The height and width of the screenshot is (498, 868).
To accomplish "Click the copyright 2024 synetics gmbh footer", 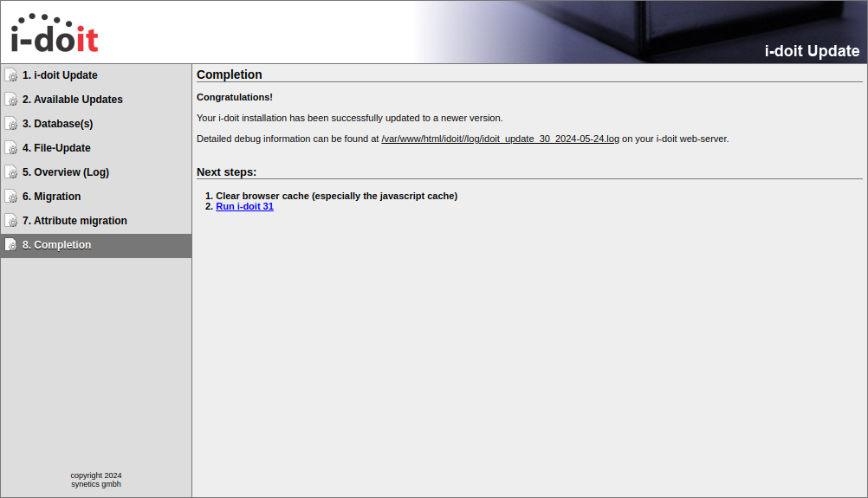I will click(96, 480).
